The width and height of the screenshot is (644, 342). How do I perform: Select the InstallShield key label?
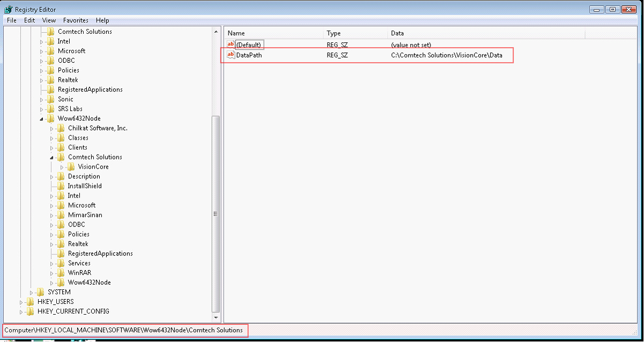(85, 186)
